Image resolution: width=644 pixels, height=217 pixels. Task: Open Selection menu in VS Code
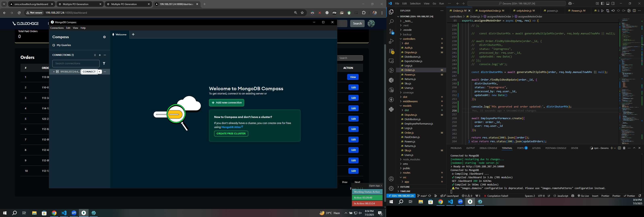[x=415, y=3]
